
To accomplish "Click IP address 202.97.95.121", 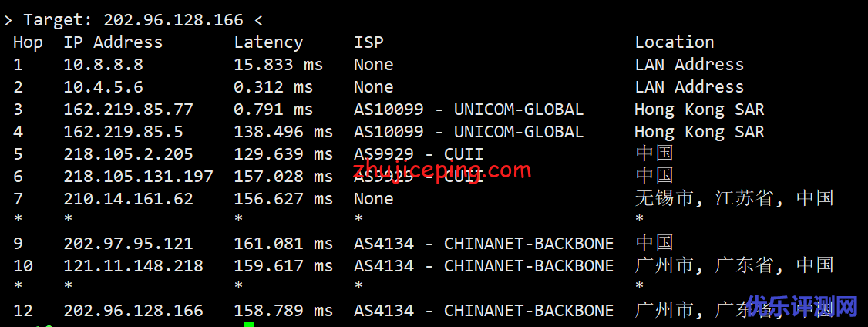I will coord(128,244).
